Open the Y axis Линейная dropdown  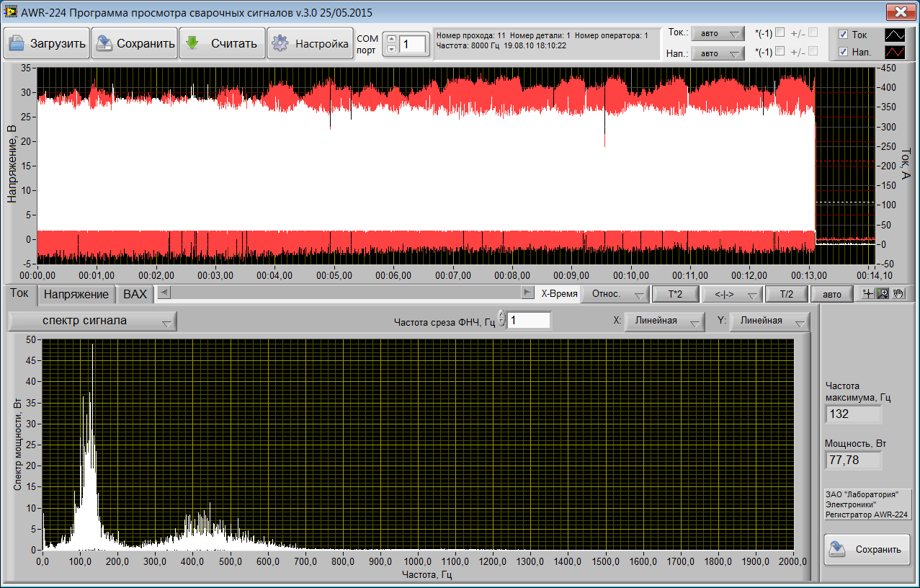coord(769,321)
